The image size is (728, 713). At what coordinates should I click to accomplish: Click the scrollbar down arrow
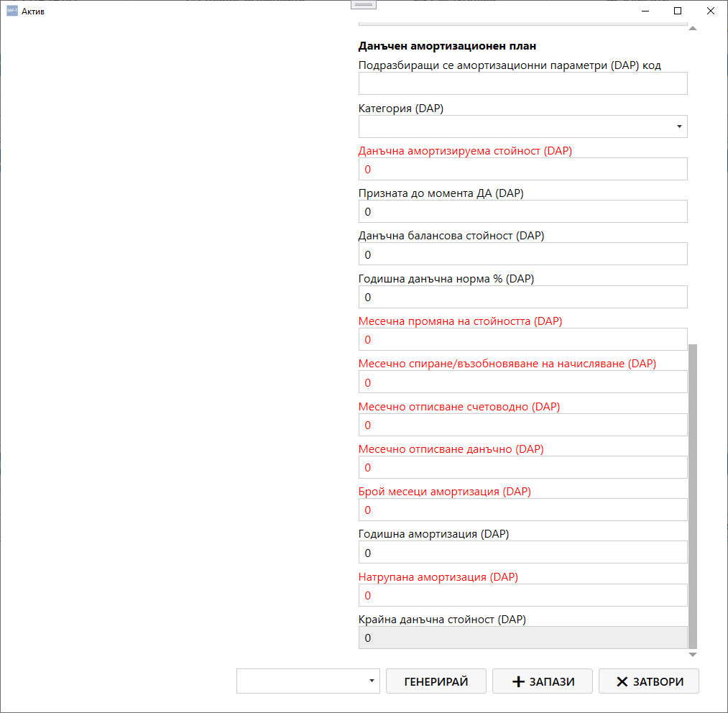[x=693, y=655]
